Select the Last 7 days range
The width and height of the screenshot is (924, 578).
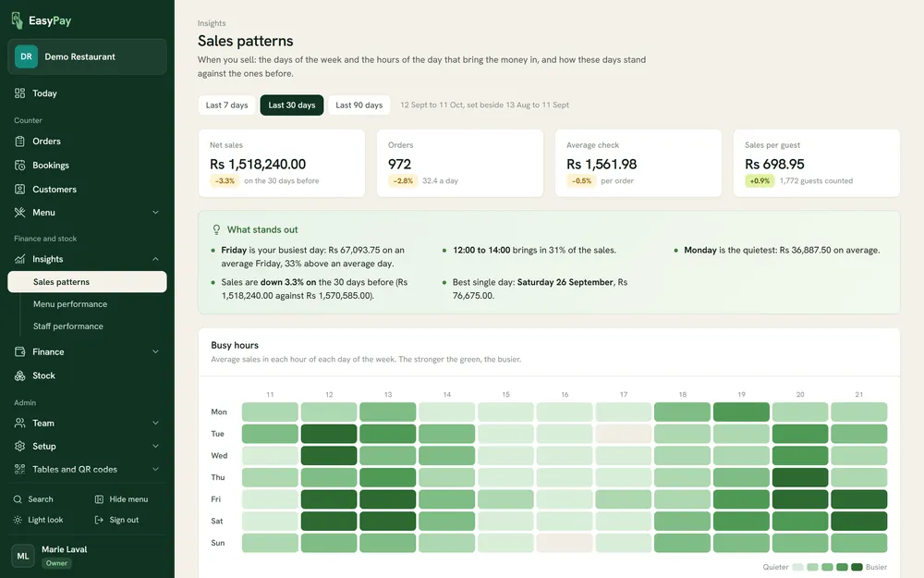tap(227, 105)
